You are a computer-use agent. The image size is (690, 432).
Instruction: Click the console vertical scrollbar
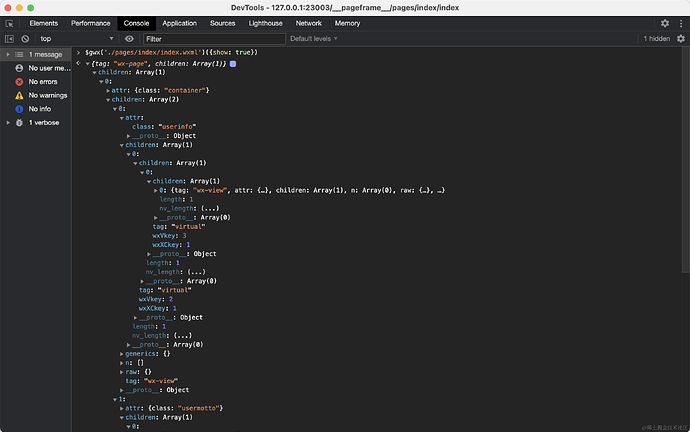coord(686,160)
